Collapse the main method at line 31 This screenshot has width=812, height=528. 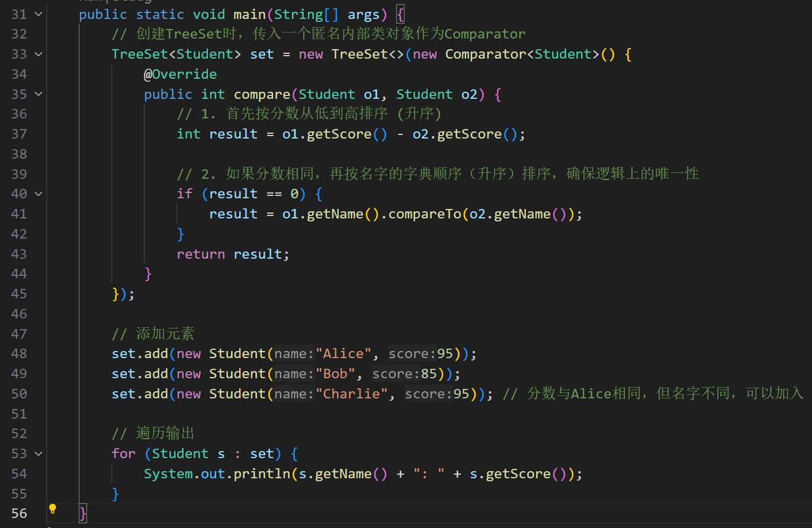click(x=38, y=14)
